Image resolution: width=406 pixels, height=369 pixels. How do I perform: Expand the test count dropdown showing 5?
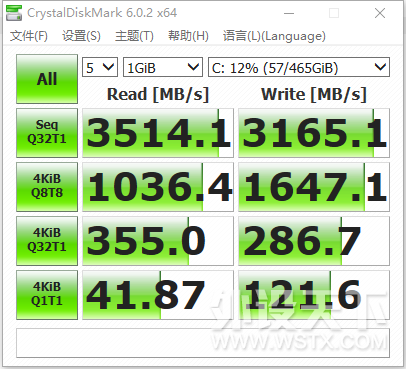(x=100, y=67)
